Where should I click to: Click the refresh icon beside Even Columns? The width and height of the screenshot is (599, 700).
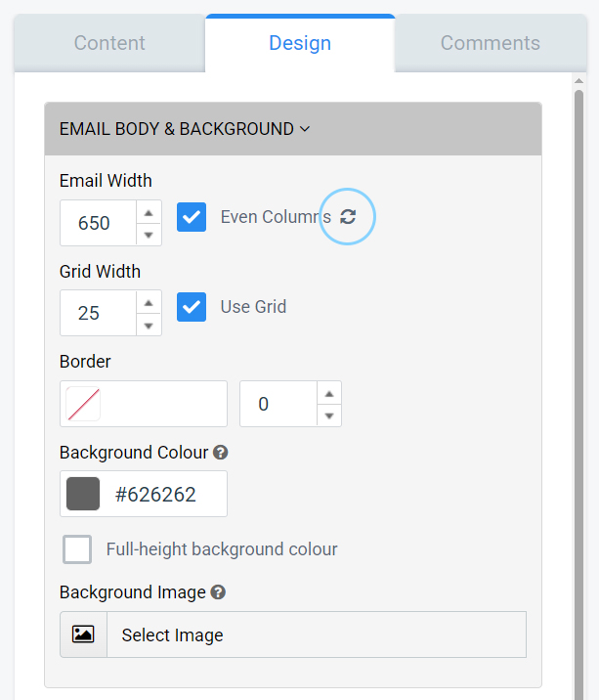348,217
